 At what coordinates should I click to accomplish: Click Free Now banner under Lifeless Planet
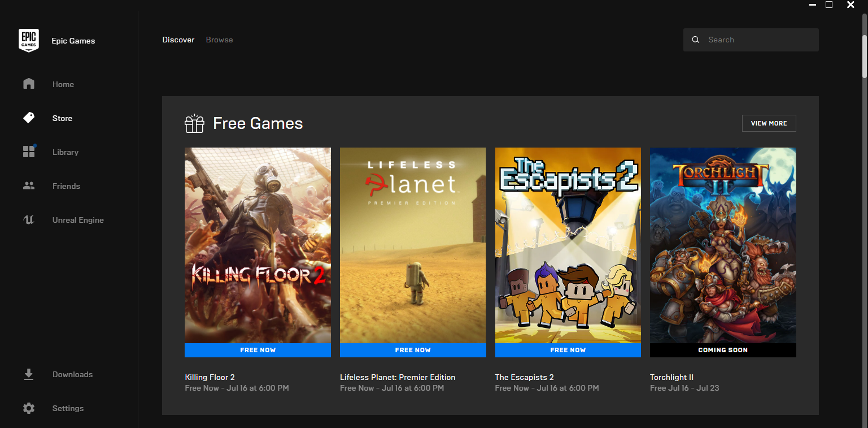click(x=413, y=350)
